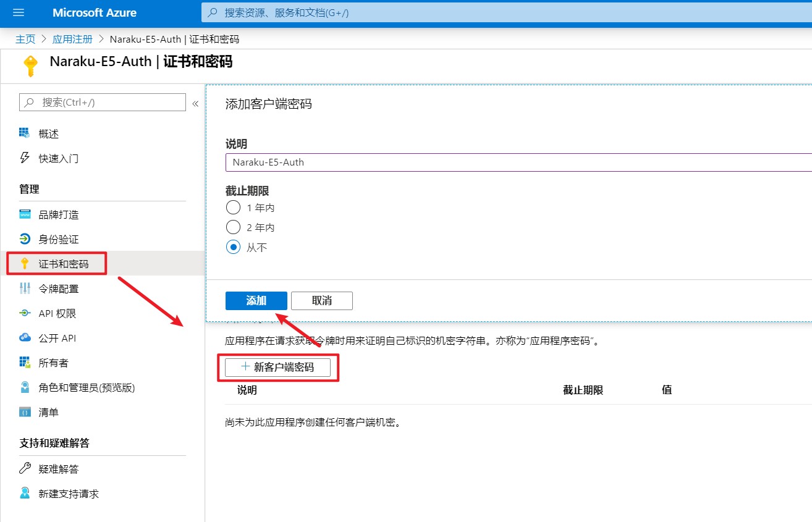Click the 说明 description input field

[x=518, y=162]
